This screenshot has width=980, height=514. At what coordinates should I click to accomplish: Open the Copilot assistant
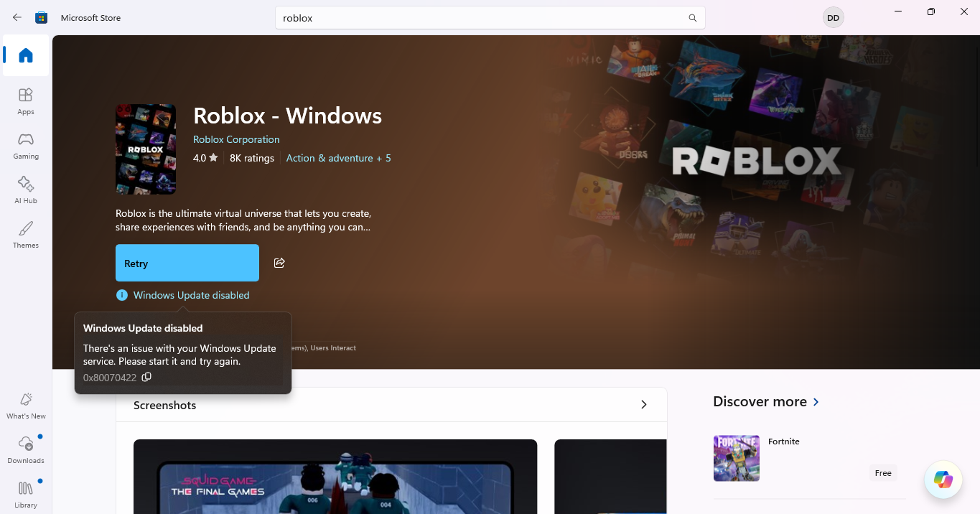tap(943, 479)
